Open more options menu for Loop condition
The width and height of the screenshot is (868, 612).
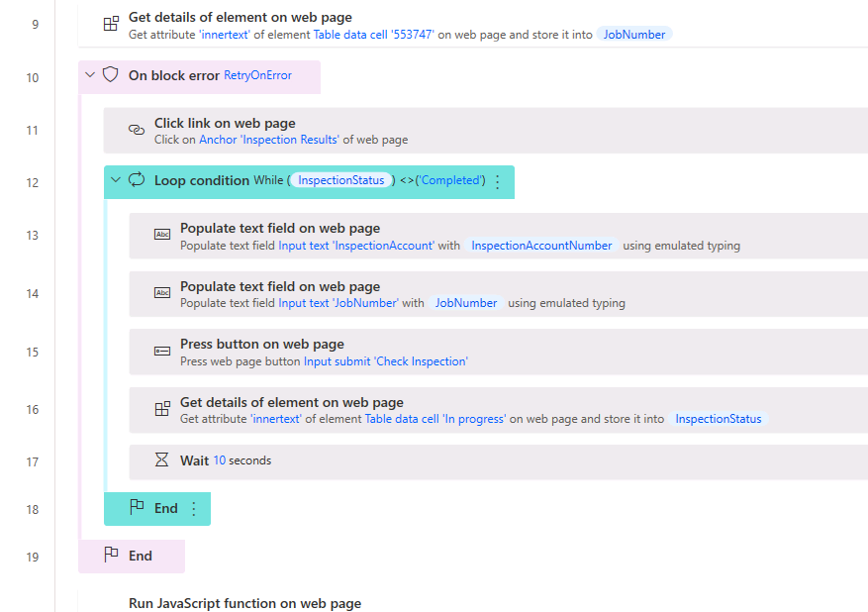[497, 181]
